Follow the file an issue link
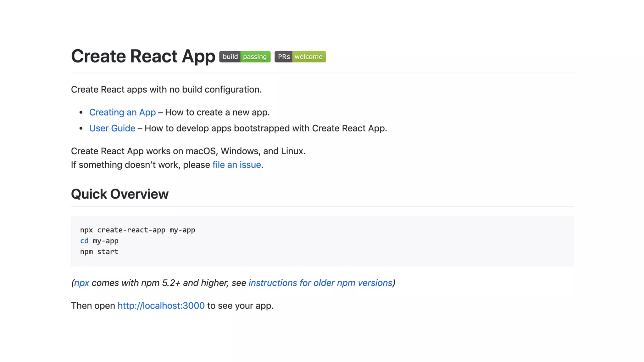This screenshot has height=362, width=644. 236,165
